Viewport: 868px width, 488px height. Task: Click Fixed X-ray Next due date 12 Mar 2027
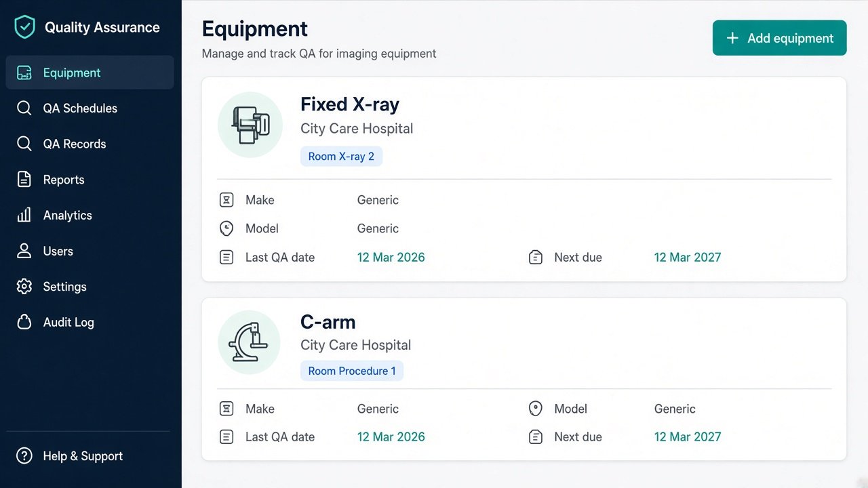[688, 258]
